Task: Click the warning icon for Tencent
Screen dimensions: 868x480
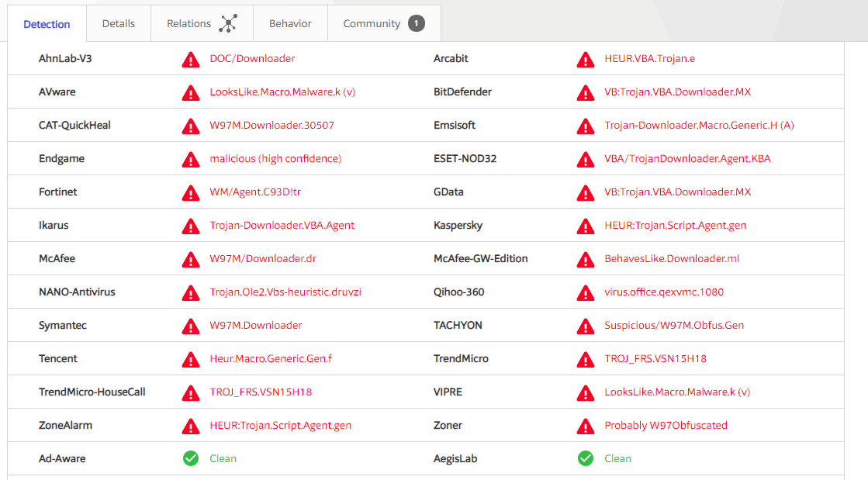Action: click(x=190, y=359)
